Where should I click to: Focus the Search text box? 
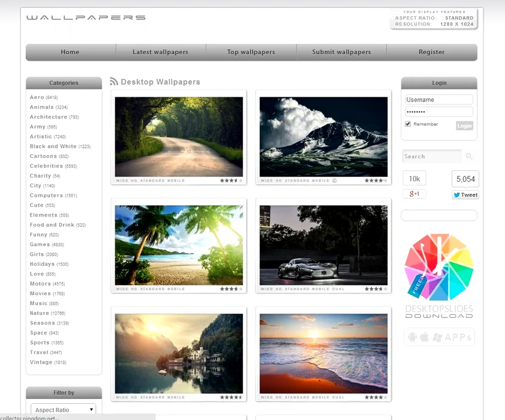click(x=432, y=157)
